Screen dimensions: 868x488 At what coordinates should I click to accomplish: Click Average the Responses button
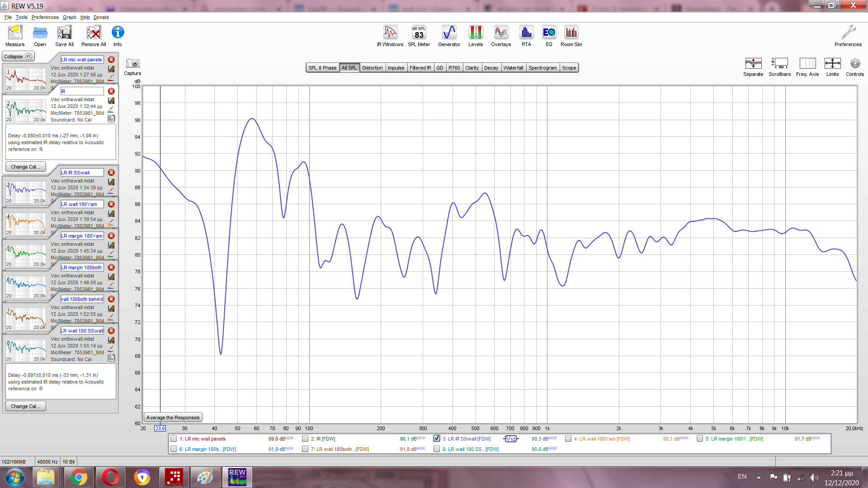pos(173,418)
